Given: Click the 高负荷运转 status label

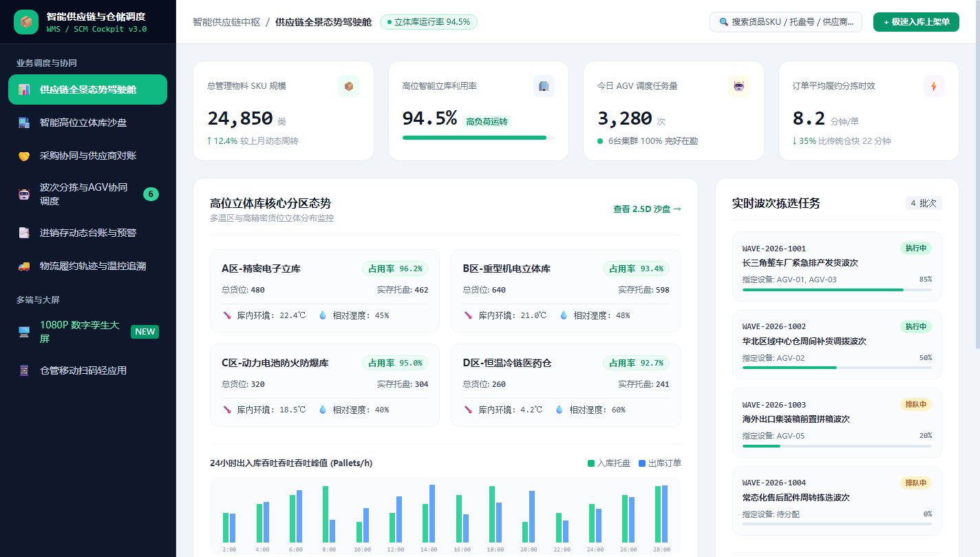Looking at the screenshot, I should (487, 121).
